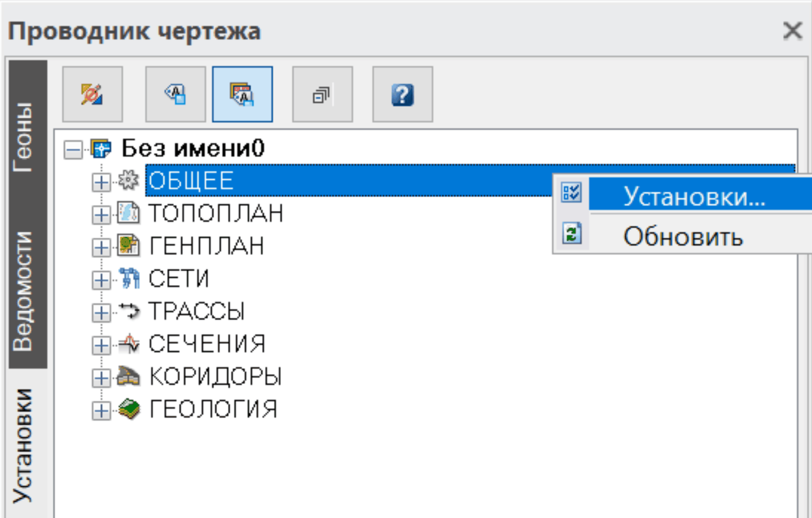Expand the КОРИДОРЫ tree node
This screenshot has width=812, height=518.
click(x=101, y=378)
